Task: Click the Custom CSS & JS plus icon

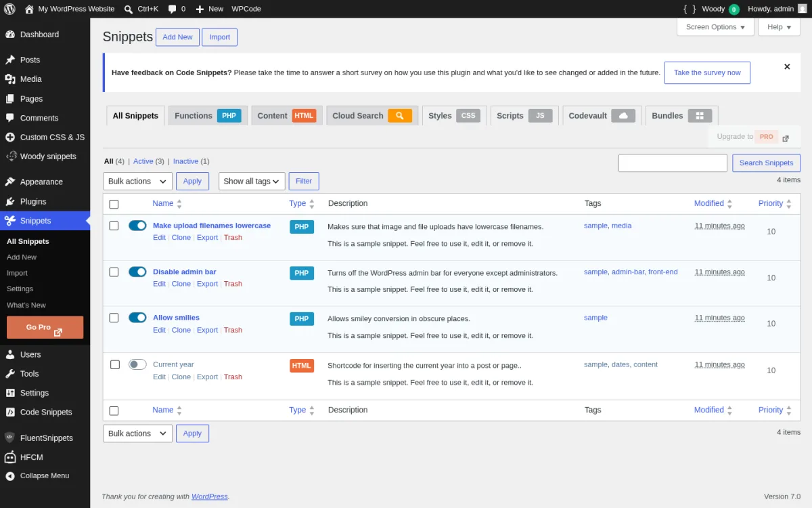Action: tap(10, 137)
